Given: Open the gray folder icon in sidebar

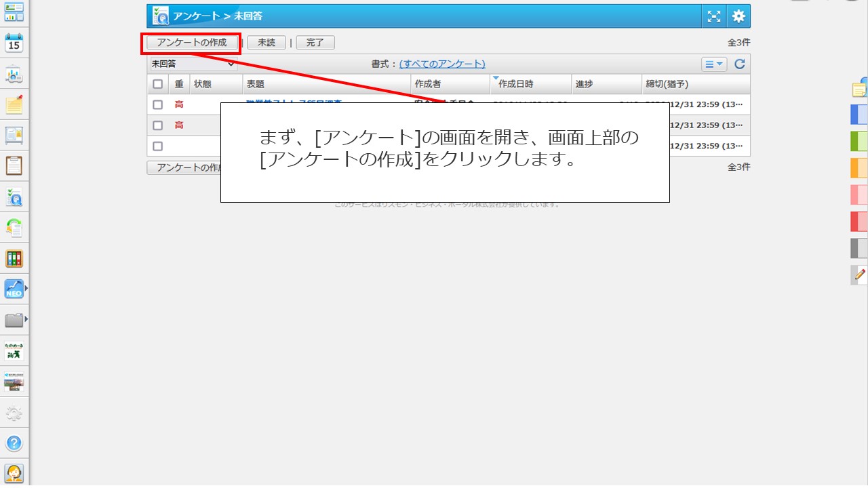Looking at the screenshot, I should coord(14,320).
